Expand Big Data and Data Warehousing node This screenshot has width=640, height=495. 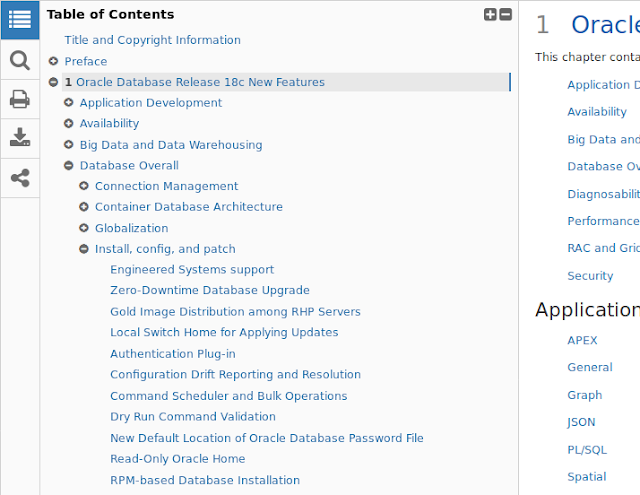[69, 144]
